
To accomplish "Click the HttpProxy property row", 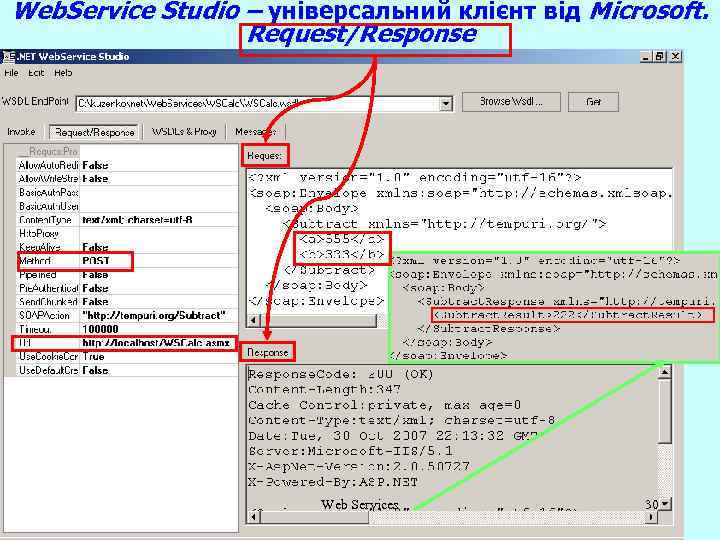I will click(127, 233).
